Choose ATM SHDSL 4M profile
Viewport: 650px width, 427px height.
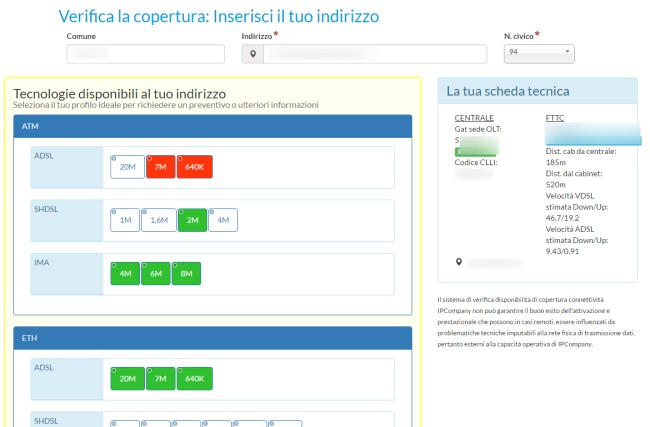click(223, 220)
